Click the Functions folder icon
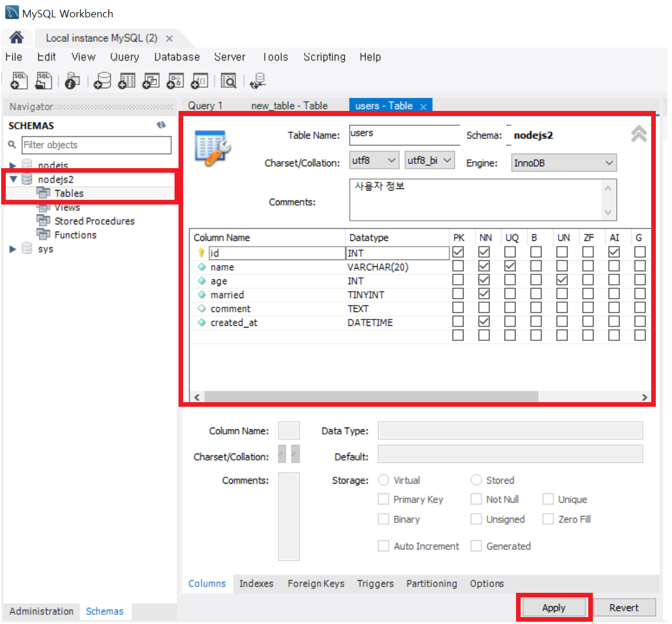Screen dimensions: 672x624 [43, 235]
